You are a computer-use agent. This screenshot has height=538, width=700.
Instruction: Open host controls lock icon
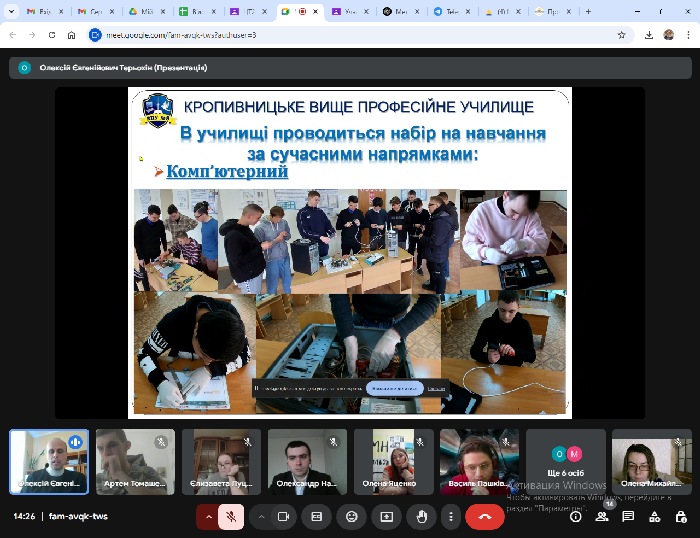point(680,517)
